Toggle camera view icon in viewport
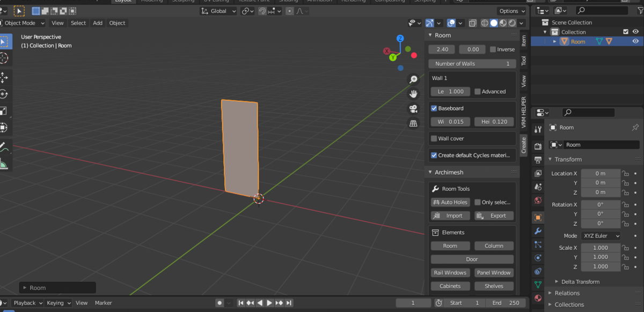644x312 pixels. tap(414, 109)
